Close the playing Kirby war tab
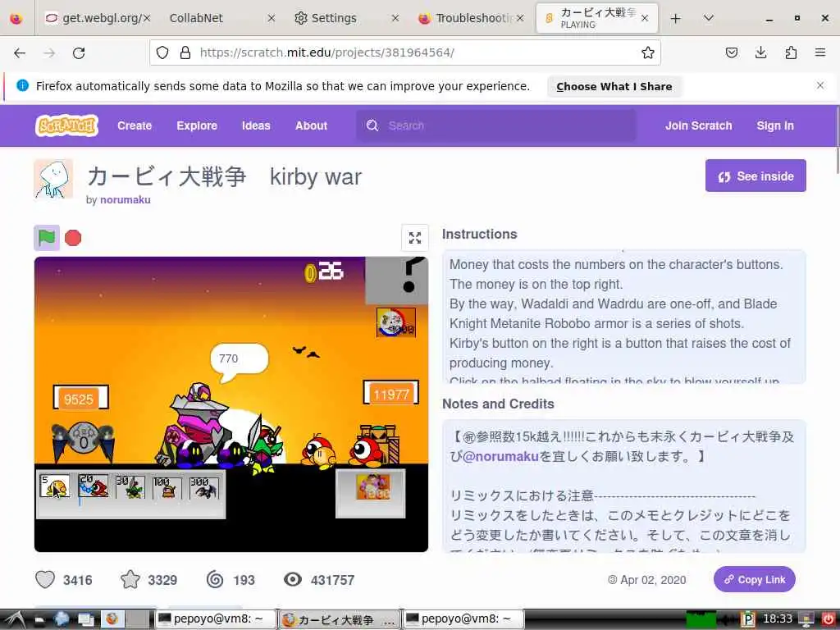Viewport: 840px width, 630px height. point(645,18)
